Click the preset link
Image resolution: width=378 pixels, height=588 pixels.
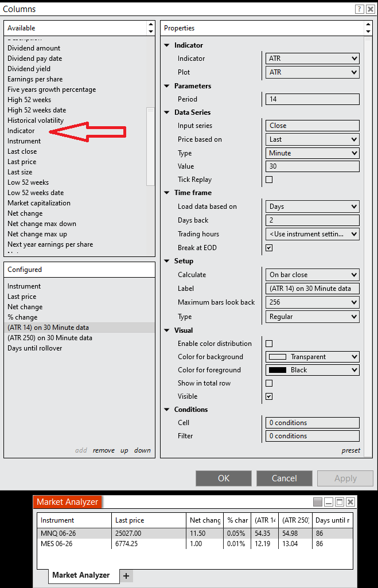pos(350,450)
